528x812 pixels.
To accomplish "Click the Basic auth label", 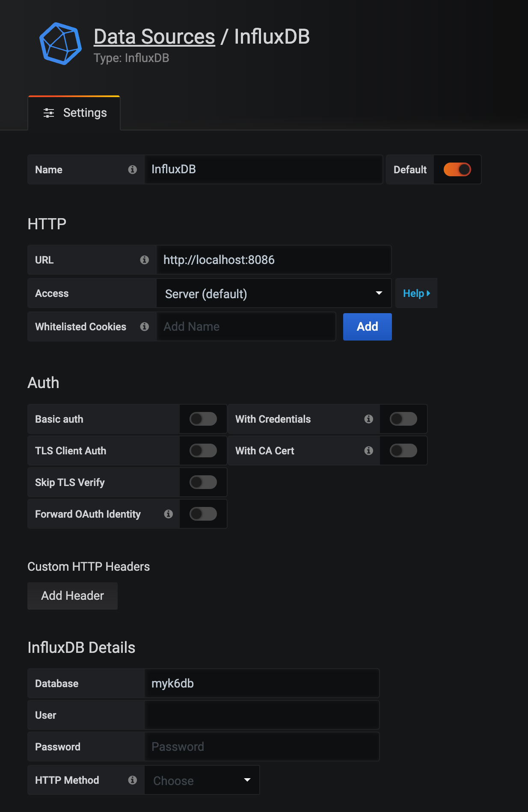I will point(59,419).
